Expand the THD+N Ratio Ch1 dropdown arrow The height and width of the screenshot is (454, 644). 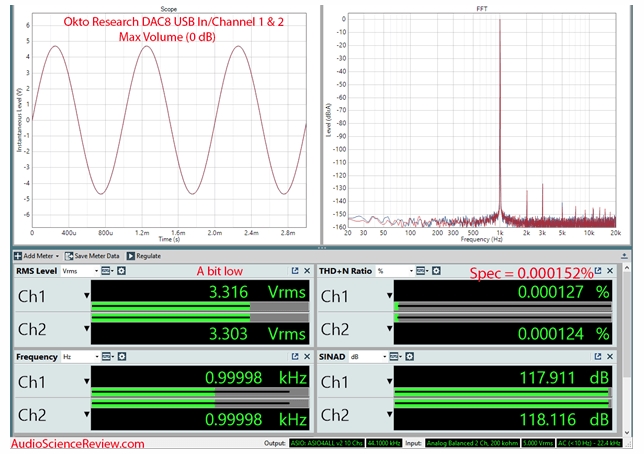coord(389,295)
